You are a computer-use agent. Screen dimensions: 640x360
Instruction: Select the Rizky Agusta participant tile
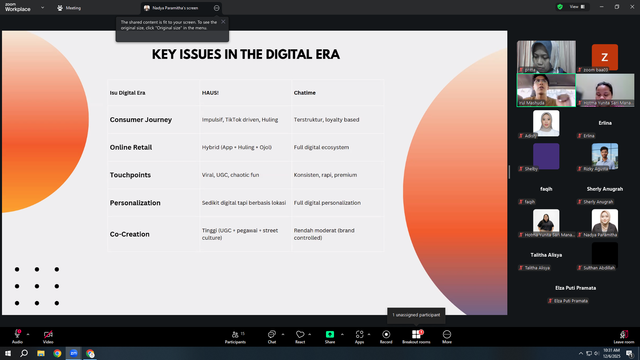(x=604, y=156)
